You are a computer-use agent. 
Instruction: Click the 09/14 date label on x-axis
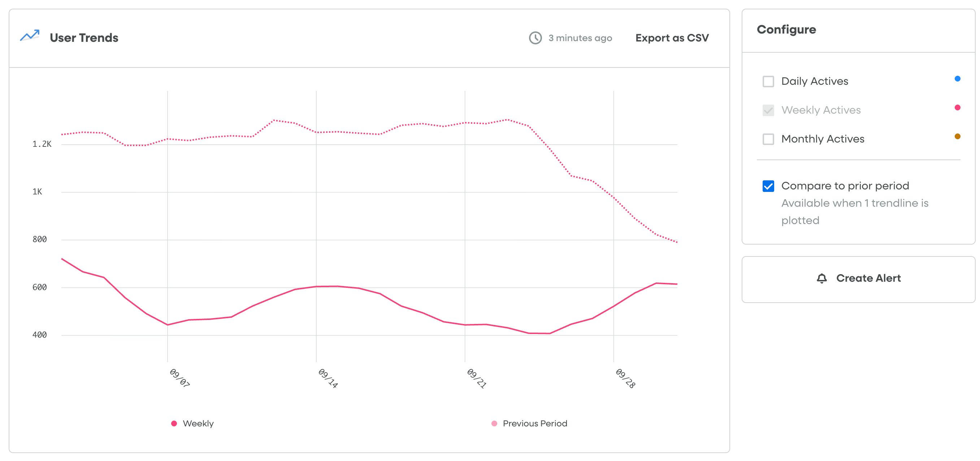[x=328, y=378]
